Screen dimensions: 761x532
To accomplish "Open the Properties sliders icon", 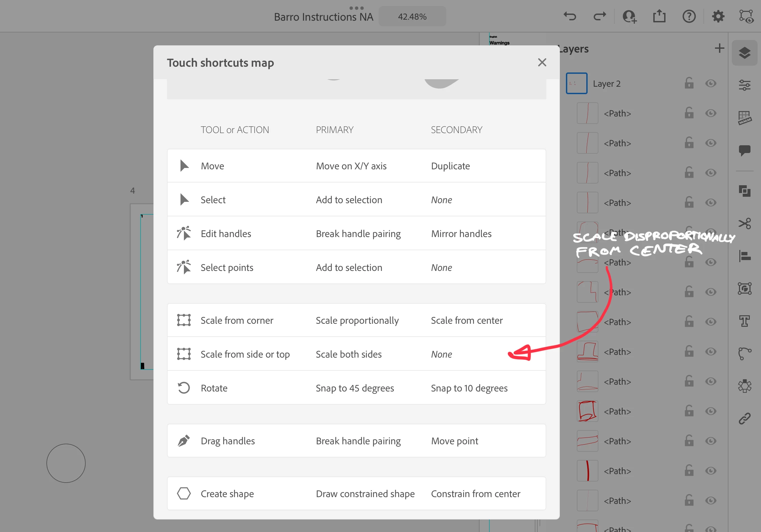I will pyautogui.click(x=744, y=85).
